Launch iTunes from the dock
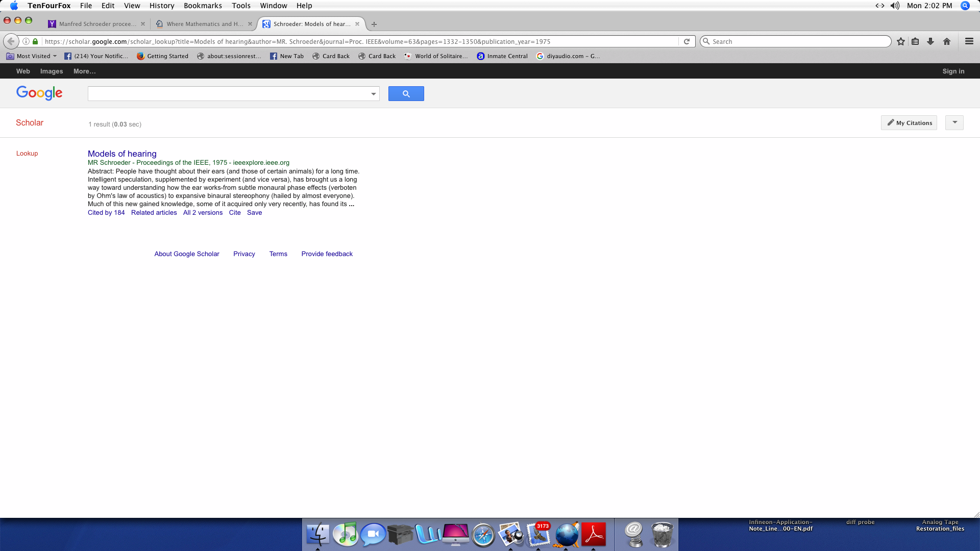This screenshot has width=980, height=551. [346, 534]
